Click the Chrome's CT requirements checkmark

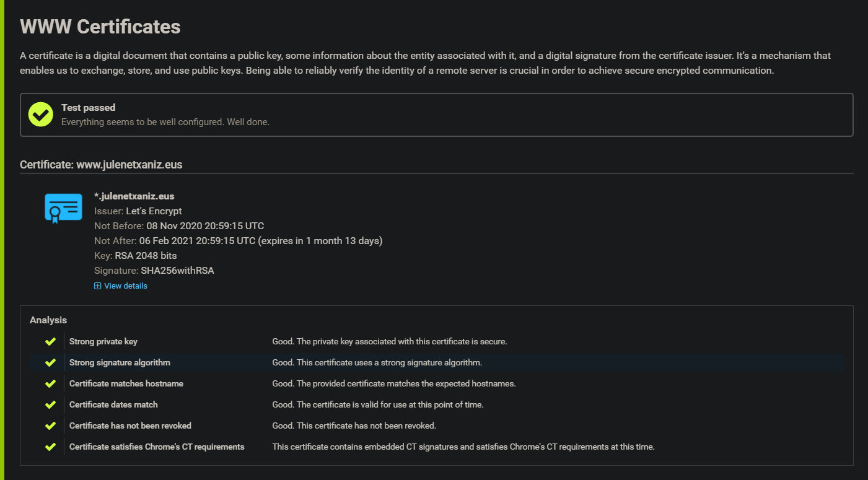tap(50, 447)
